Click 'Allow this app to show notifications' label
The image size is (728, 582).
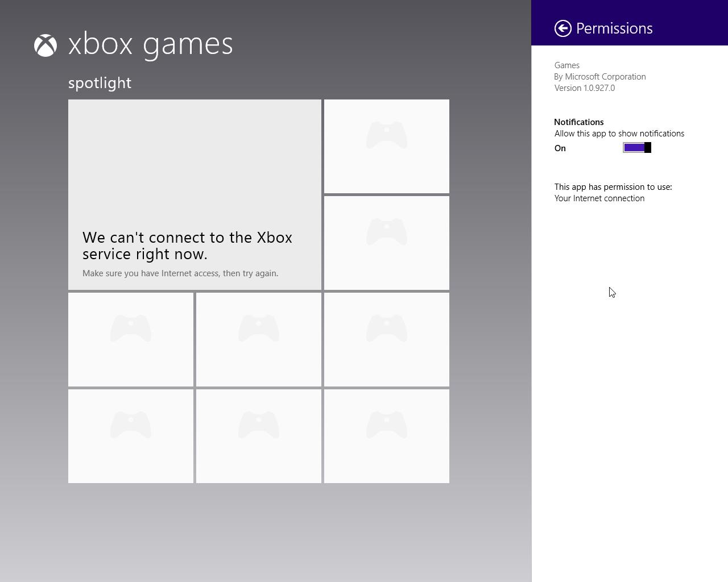(619, 134)
